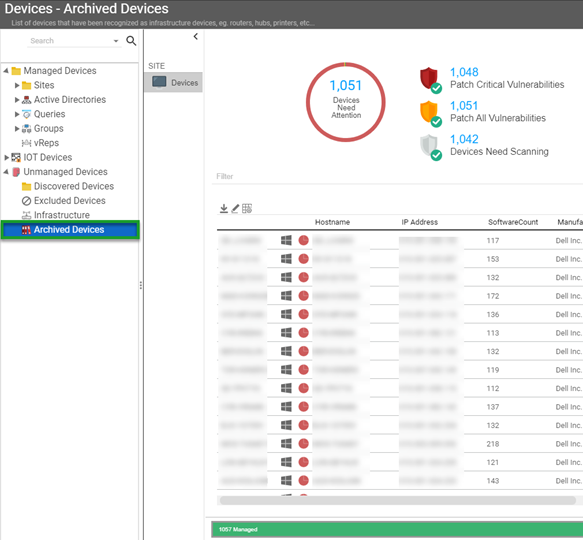Select Groups in the sidebar

click(x=49, y=129)
